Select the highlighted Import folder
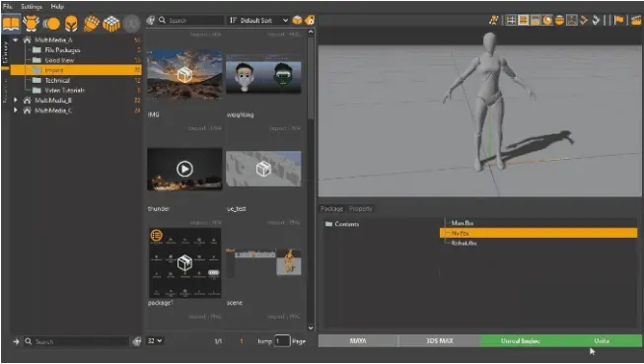 [76, 70]
